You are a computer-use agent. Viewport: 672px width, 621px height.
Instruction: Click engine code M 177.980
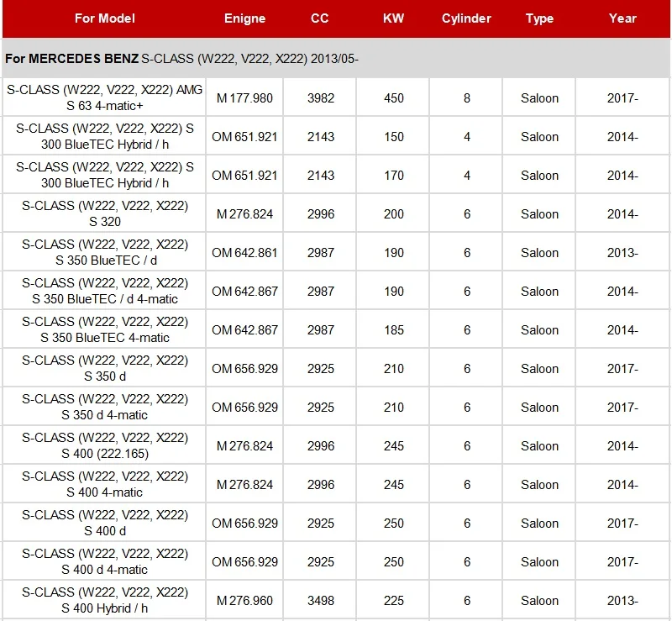(x=244, y=98)
